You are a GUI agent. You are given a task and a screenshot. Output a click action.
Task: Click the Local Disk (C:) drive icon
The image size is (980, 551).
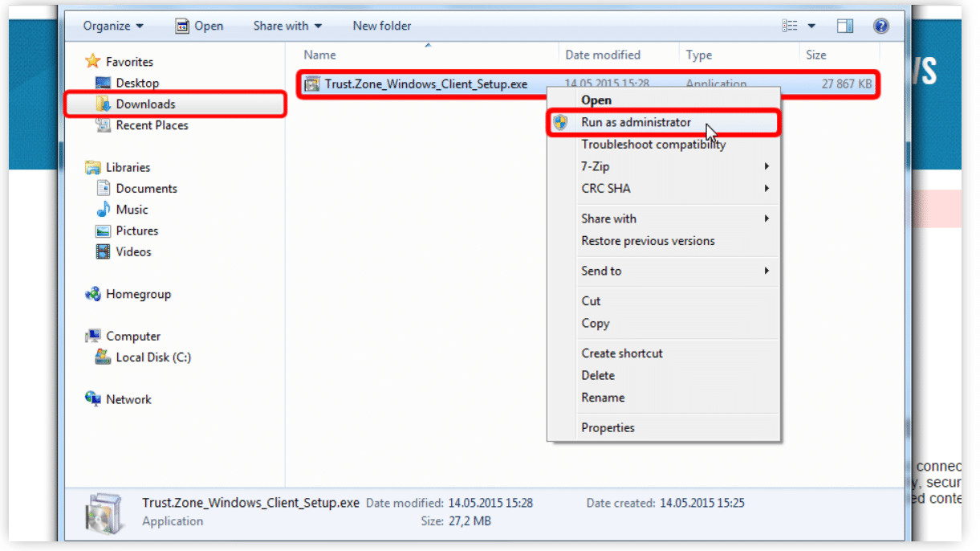103,357
